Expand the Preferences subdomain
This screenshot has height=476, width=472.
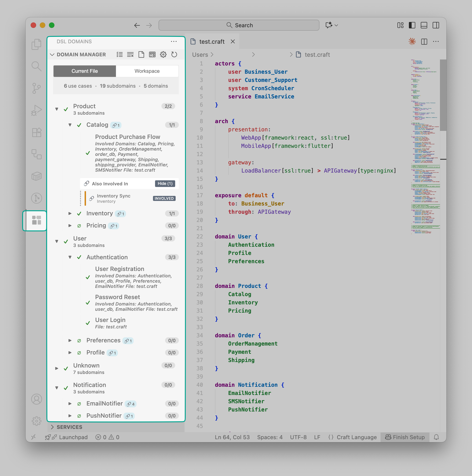70,340
